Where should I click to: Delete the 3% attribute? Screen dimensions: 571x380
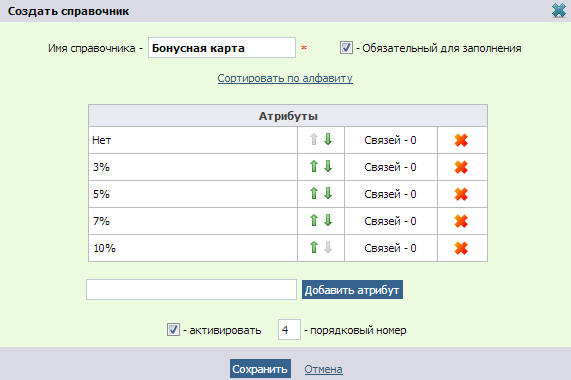pyautogui.click(x=461, y=167)
